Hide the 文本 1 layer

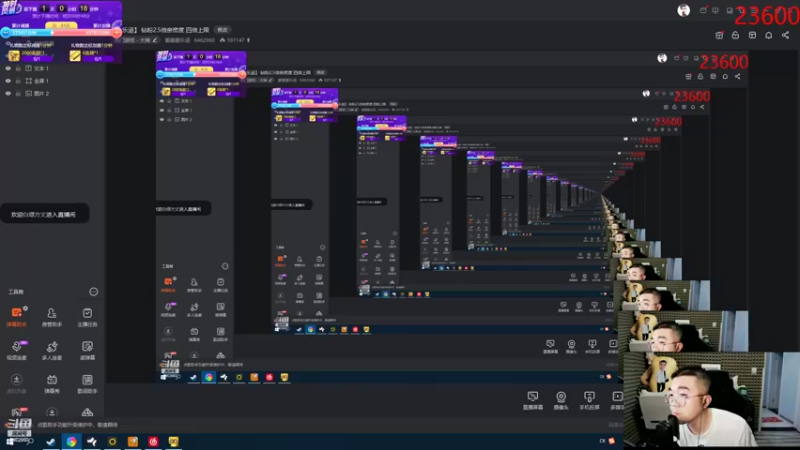click(8, 68)
